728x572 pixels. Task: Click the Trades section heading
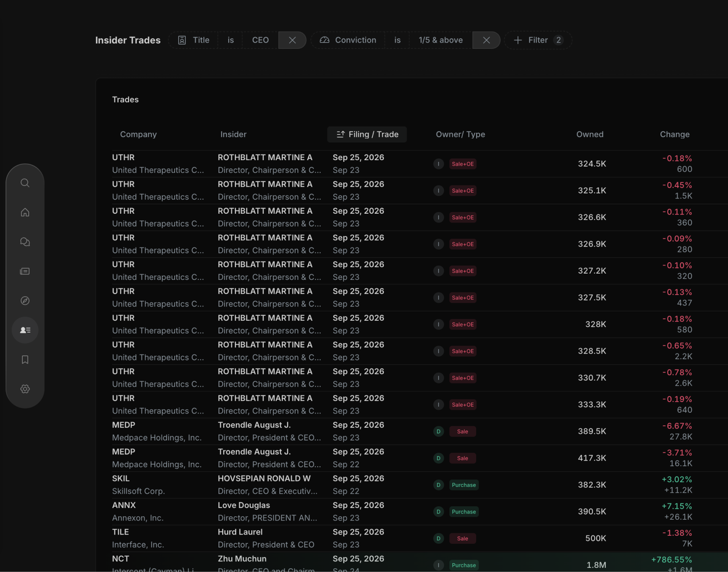tap(125, 99)
